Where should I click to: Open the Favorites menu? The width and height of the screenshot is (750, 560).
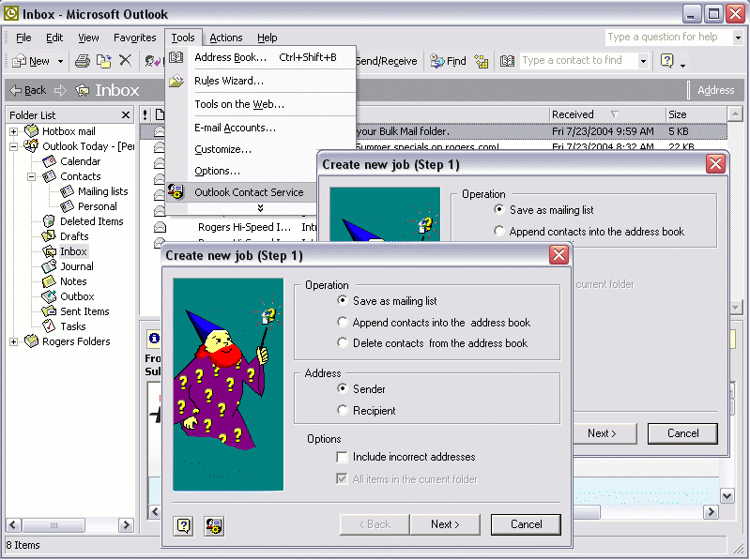click(134, 38)
